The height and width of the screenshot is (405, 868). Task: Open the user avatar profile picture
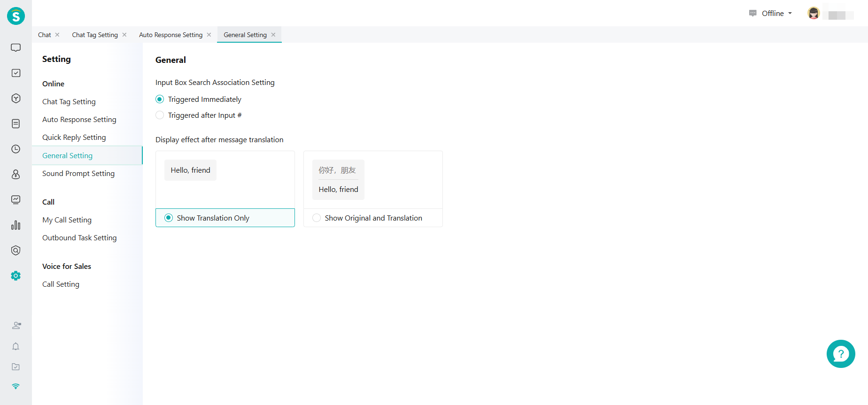[814, 13]
